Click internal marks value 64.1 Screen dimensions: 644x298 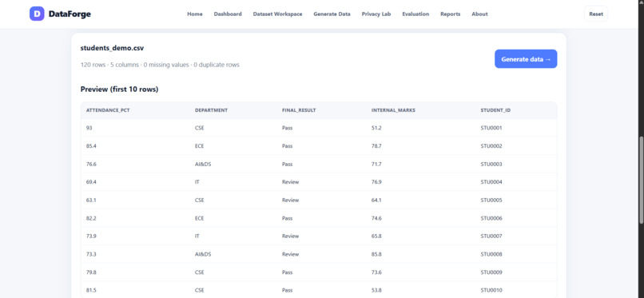point(376,201)
